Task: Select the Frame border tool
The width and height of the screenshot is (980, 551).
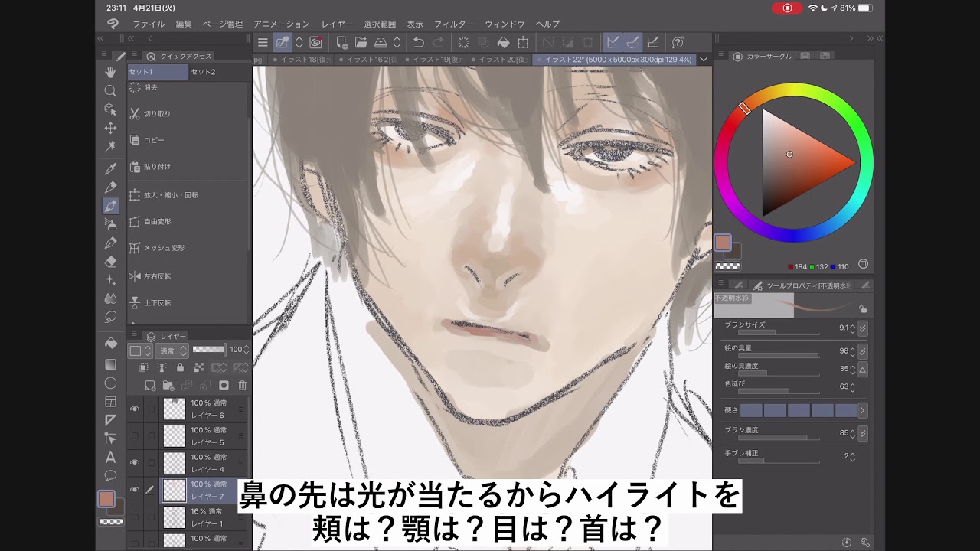Action: click(x=110, y=401)
